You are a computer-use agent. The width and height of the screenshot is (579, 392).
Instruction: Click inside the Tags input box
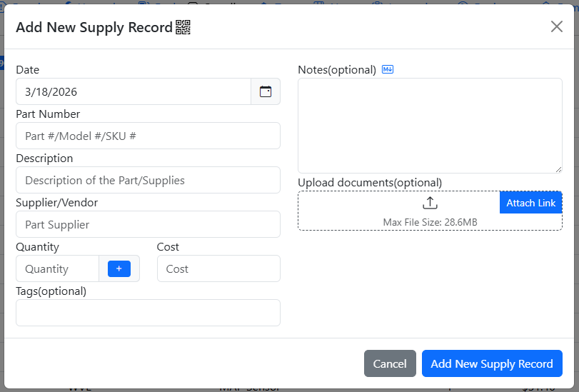click(x=148, y=313)
